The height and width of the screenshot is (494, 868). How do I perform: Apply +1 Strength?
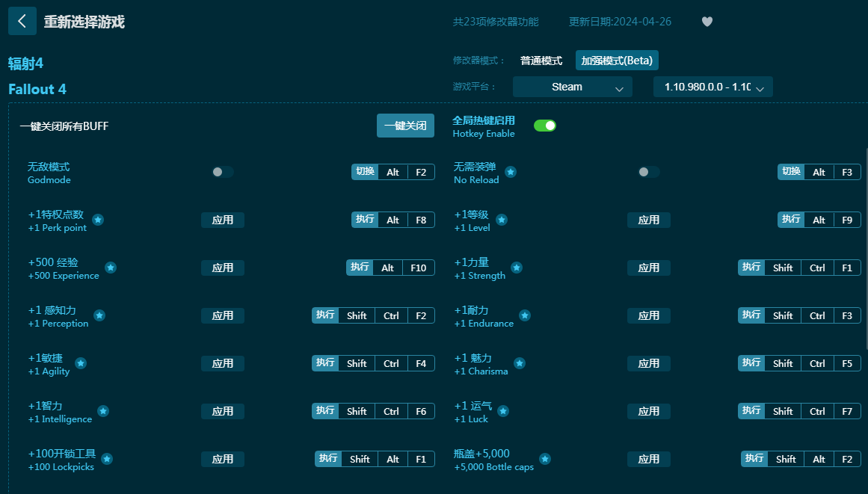pyautogui.click(x=649, y=268)
